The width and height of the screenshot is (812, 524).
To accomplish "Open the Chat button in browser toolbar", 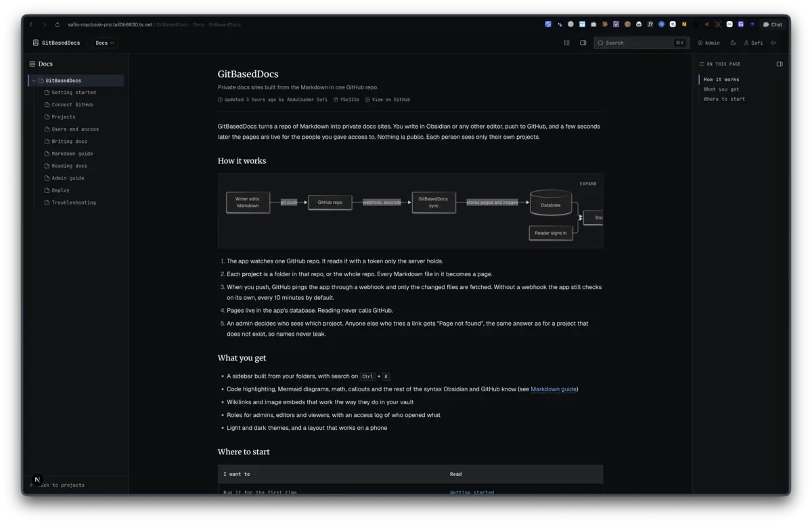I will click(773, 24).
